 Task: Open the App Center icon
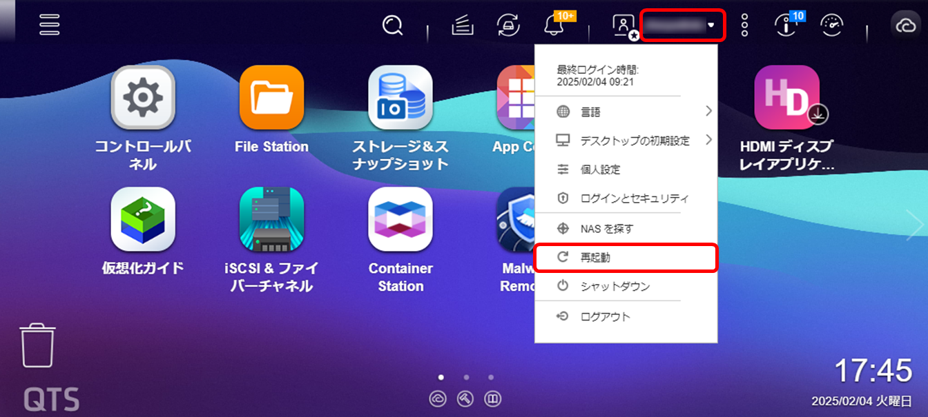pyautogui.click(x=515, y=98)
